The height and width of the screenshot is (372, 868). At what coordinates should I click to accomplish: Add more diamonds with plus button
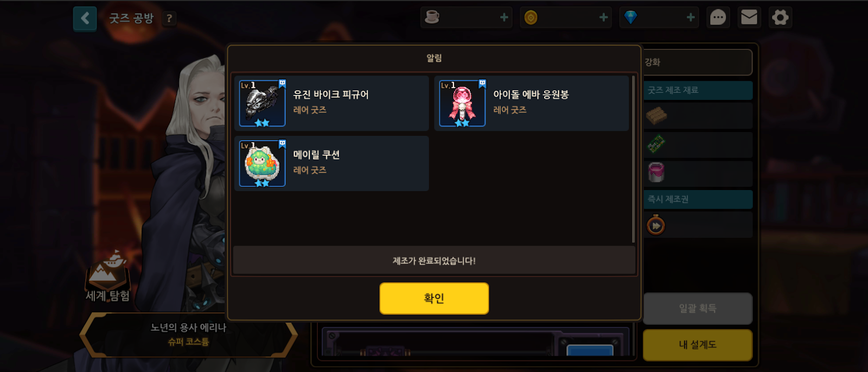pos(691,17)
